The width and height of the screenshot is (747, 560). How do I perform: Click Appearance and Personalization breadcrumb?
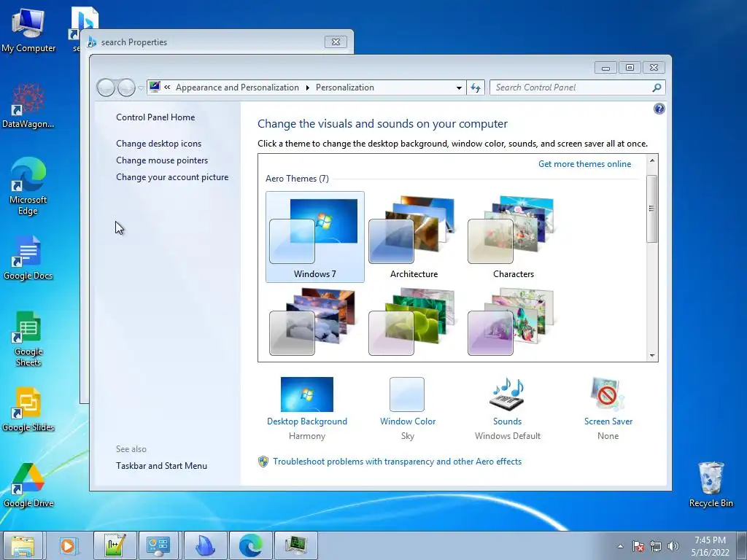click(x=237, y=87)
